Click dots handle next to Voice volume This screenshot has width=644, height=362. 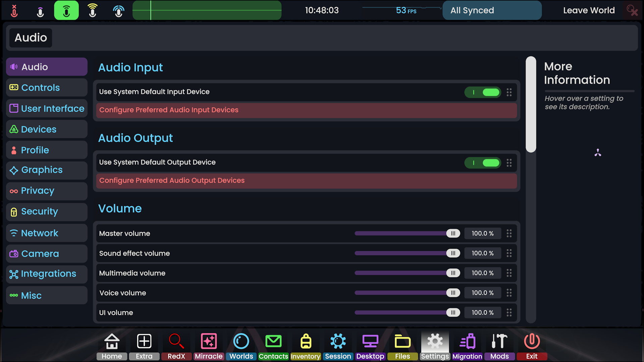tap(509, 293)
